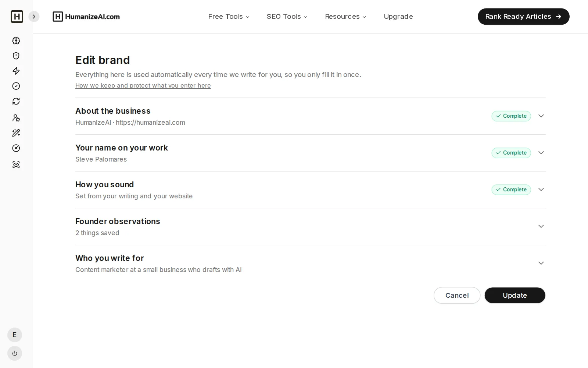The width and height of the screenshot is (588, 368).
Task: Expand the How you sound section chevron
Action: (541, 190)
